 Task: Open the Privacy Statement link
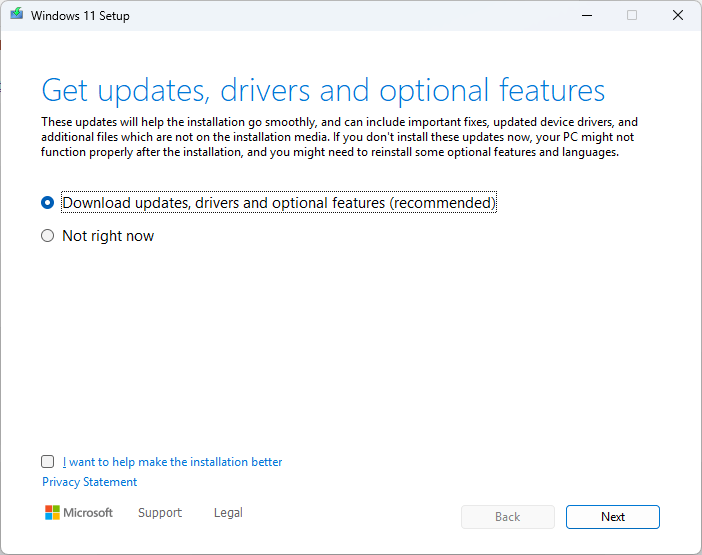(90, 482)
